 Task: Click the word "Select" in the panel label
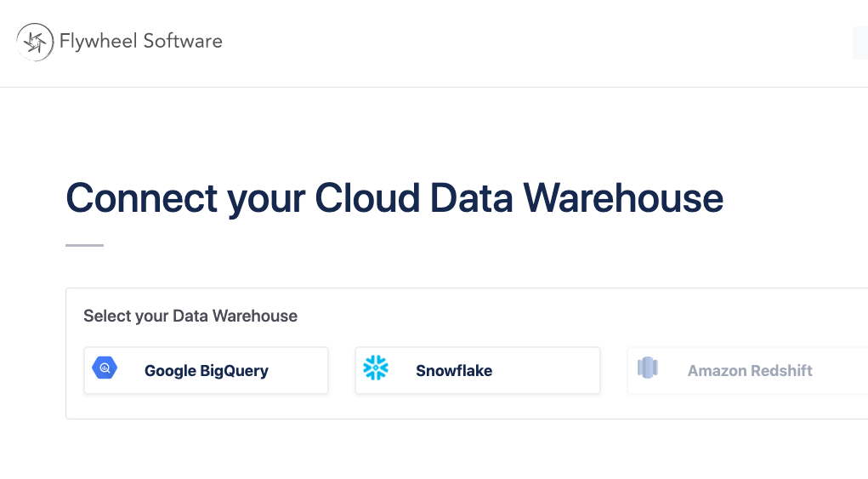tap(106, 316)
